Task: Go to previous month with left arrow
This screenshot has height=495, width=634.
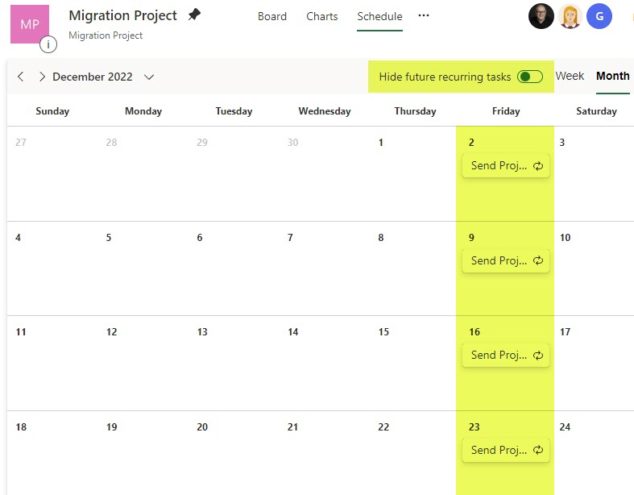Action: click(21, 76)
